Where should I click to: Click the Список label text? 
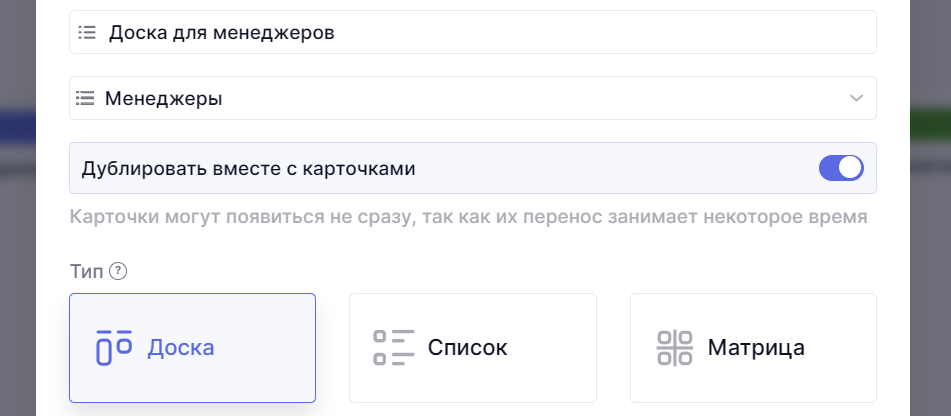pyautogui.click(x=467, y=347)
